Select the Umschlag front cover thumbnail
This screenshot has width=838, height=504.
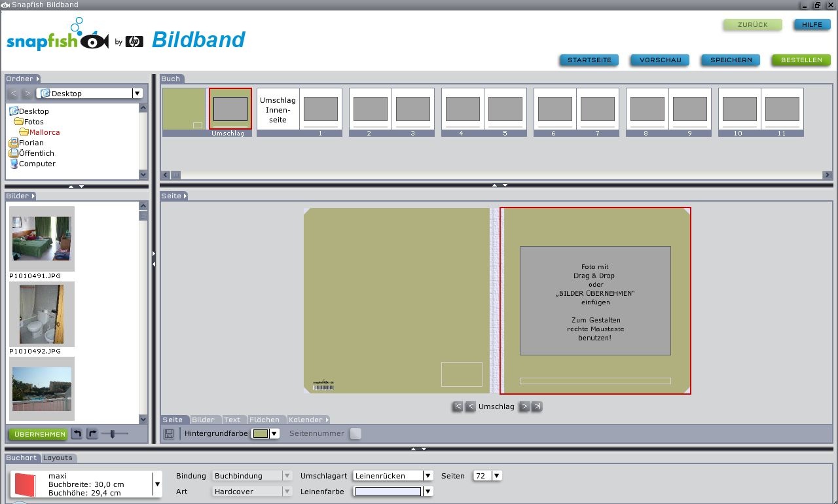(x=230, y=109)
